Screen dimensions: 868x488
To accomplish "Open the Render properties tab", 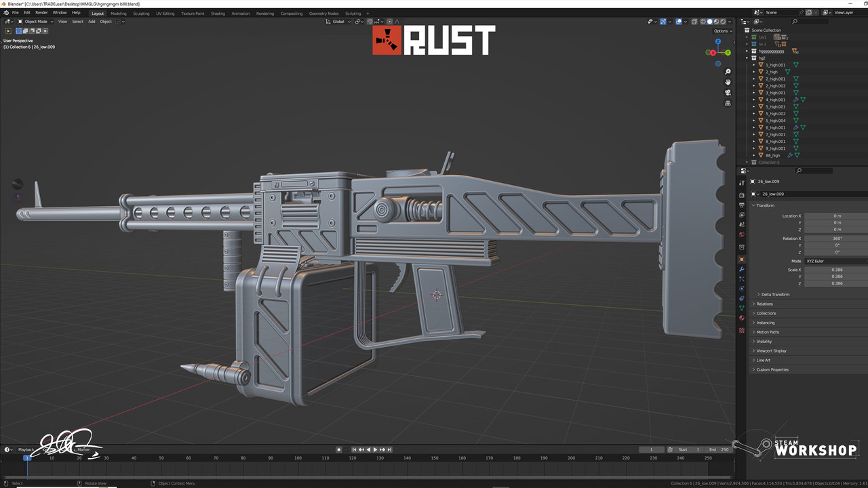I will click(x=742, y=195).
